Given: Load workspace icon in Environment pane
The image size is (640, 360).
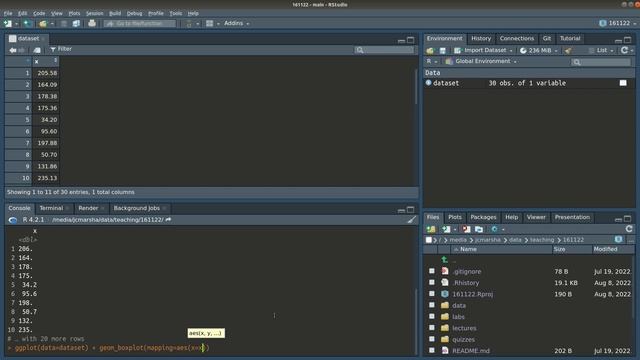Looking at the screenshot, I should click(430, 50).
